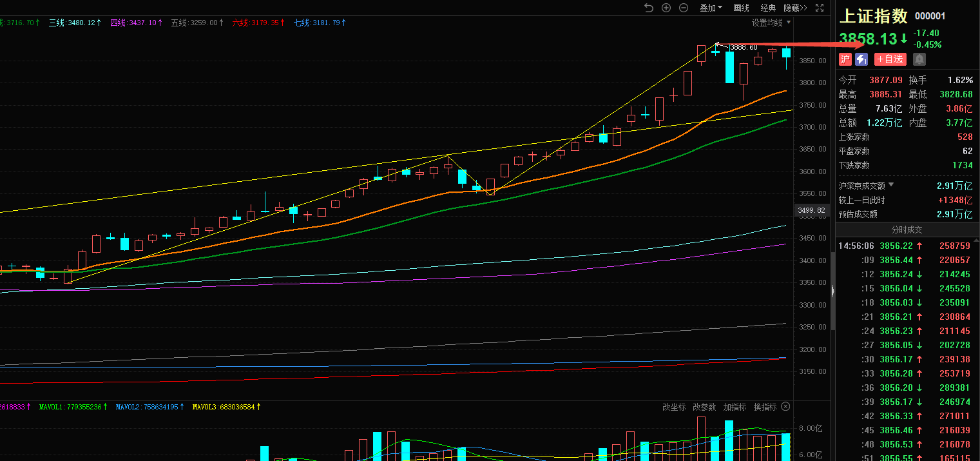Open the lightning quick-trade icon
980x461 pixels.
(861, 59)
